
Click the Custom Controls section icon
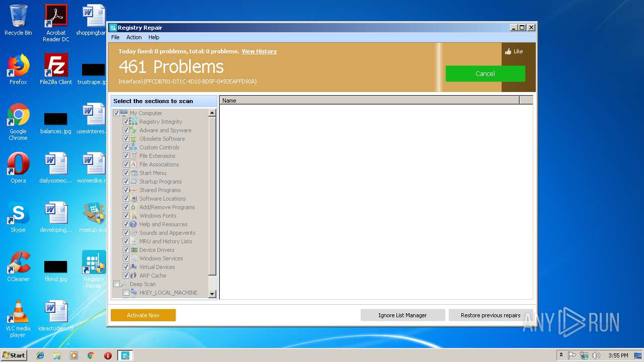coord(134,147)
